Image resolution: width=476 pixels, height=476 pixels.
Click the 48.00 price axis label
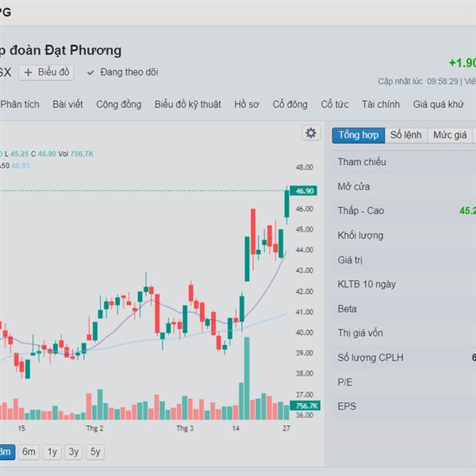point(304,167)
